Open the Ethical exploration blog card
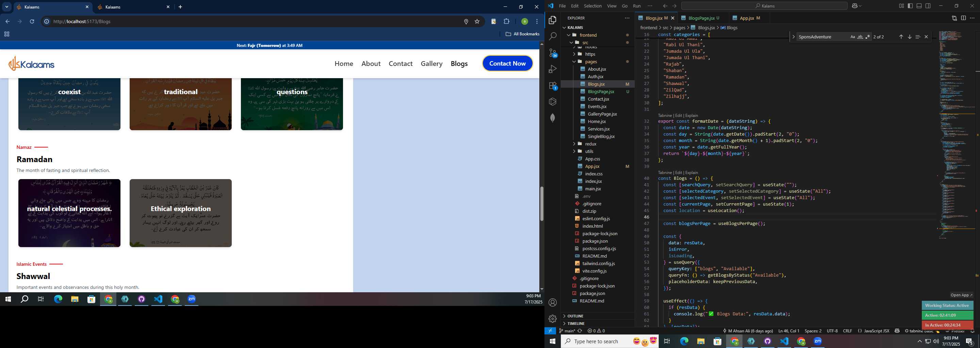980x348 pixels. tap(181, 213)
